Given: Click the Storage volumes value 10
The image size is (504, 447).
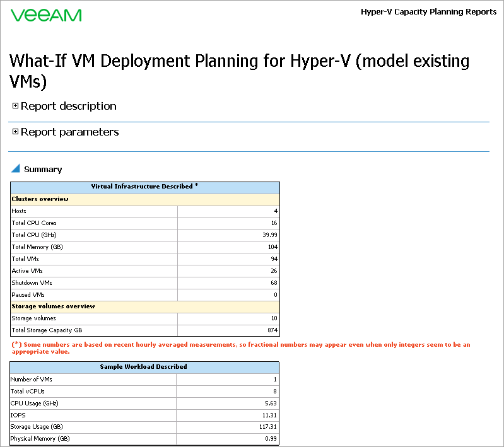Looking at the screenshot, I should pos(274,318).
